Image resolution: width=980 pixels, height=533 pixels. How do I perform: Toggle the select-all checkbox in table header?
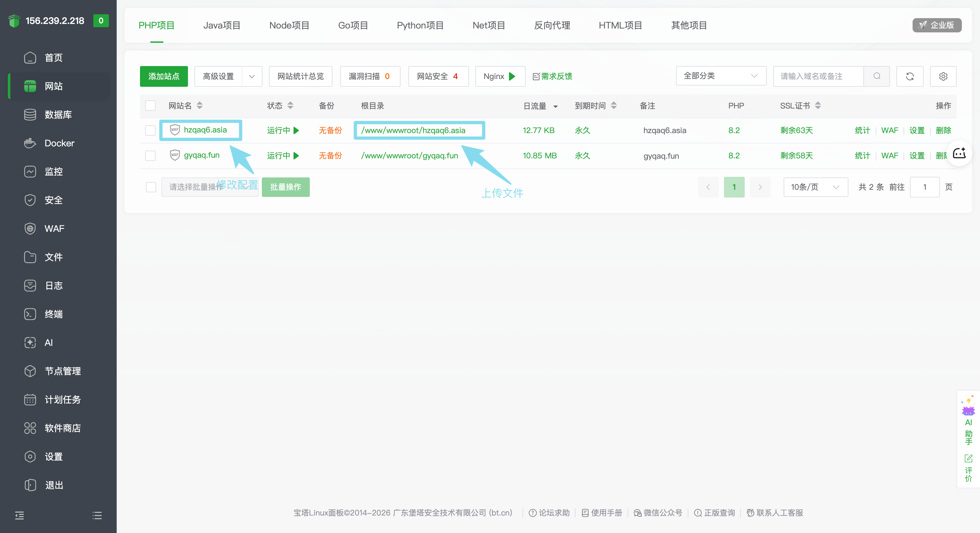[150, 106]
